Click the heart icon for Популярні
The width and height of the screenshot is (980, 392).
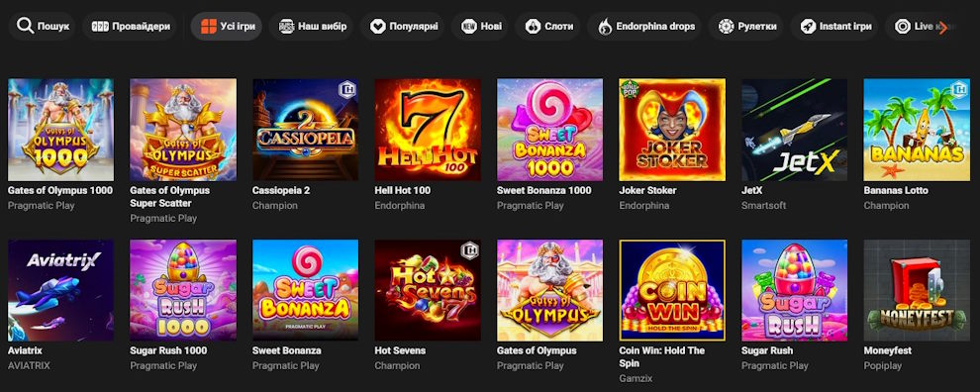coord(377,27)
